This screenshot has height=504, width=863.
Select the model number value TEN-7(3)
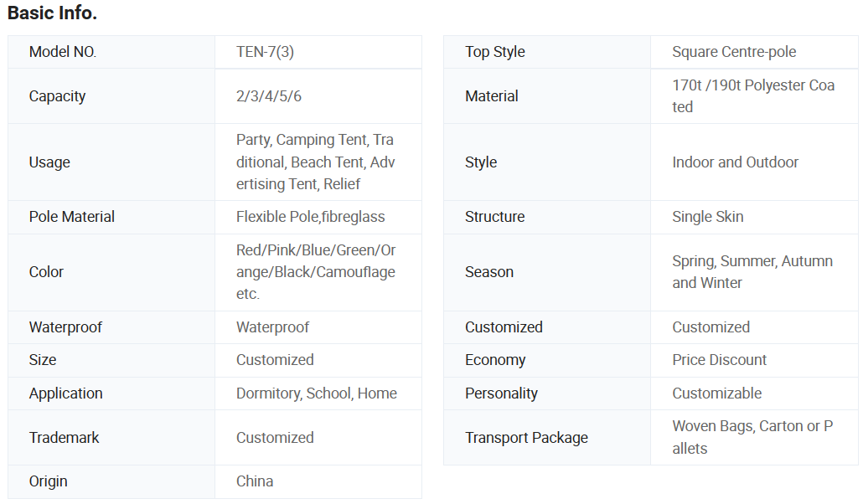click(x=265, y=52)
